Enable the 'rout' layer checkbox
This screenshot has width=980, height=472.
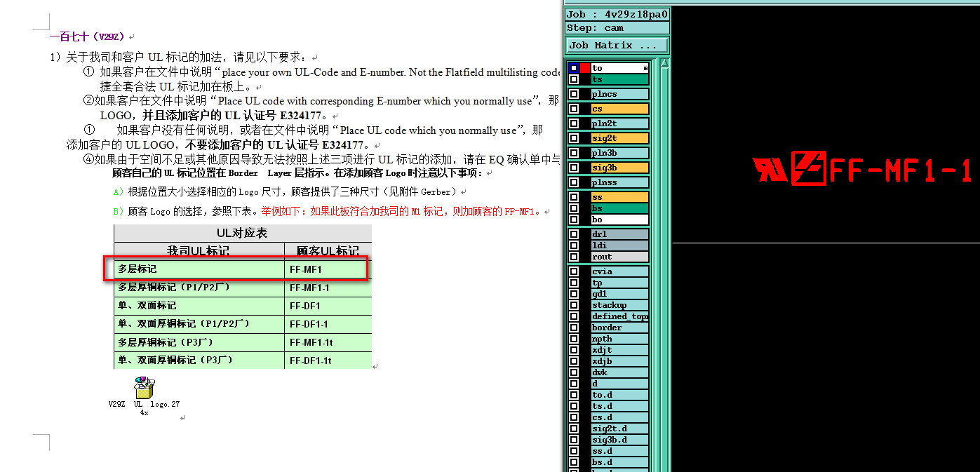(574, 257)
